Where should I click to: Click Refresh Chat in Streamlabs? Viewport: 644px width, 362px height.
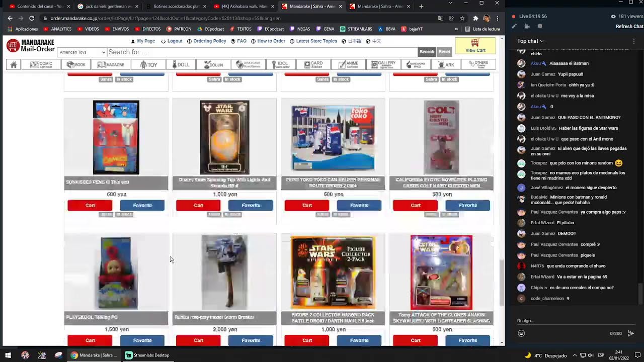tap(629, 27)
